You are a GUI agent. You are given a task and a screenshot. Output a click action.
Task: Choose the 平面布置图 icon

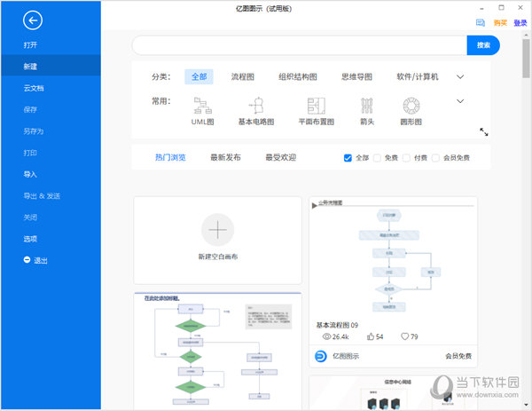coord(317,106)
